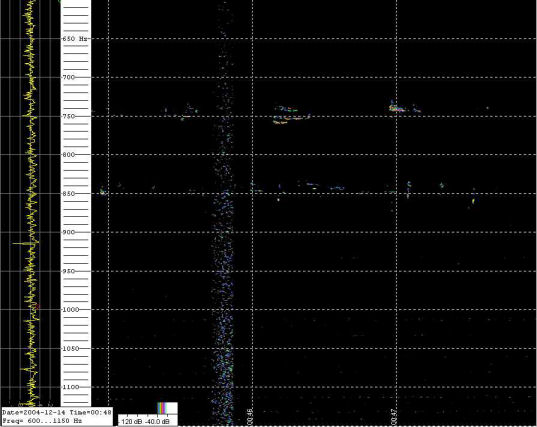The height and width of the screenshot is (427, 537).
Task: Click the 1050 frequency ruler mark
Action: coord(70,349)
